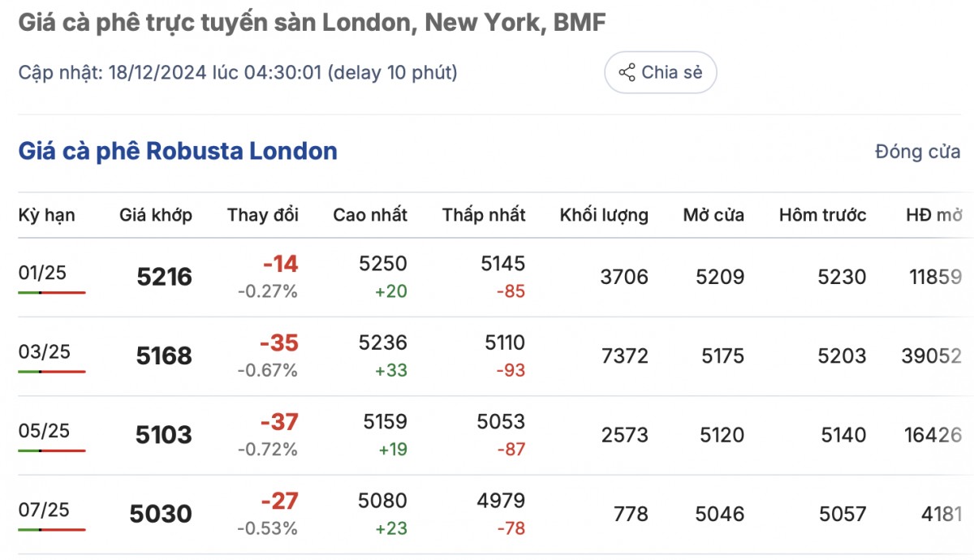Click the price range bar under 01/25

tap(52, 292)
